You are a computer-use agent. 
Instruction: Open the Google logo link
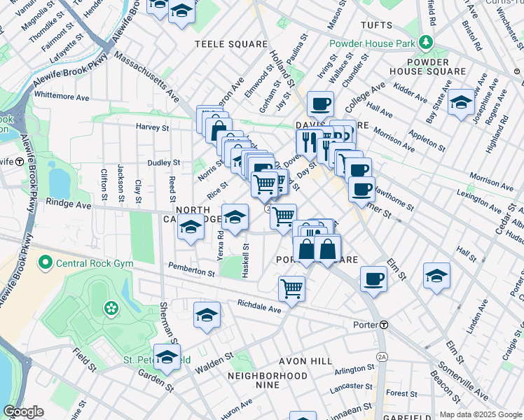pos(23,412)
